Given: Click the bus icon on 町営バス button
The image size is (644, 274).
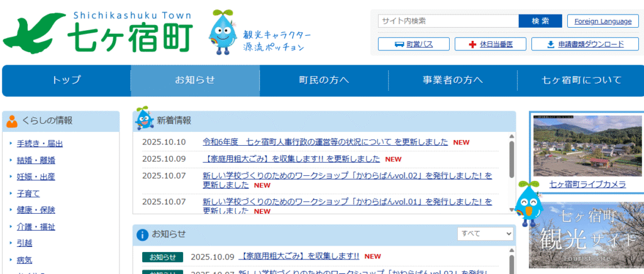Looking at the screenshot, I should tap(399, 44).
